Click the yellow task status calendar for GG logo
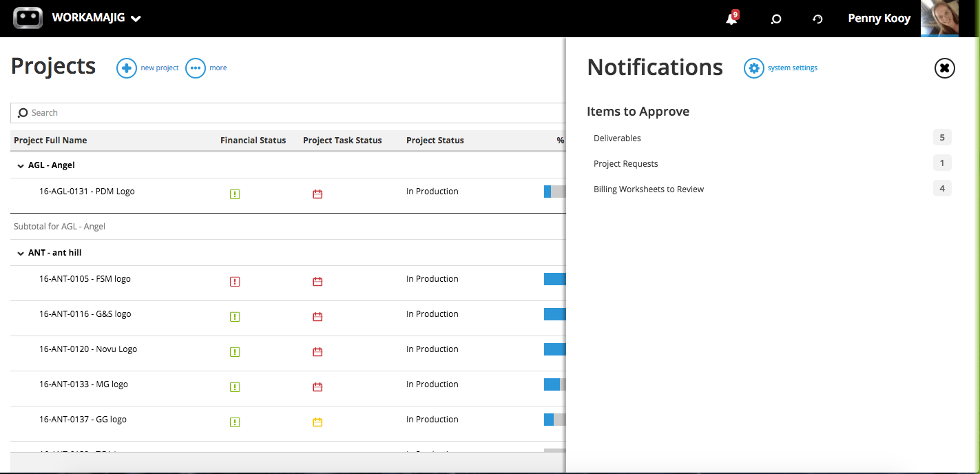 [x=317, y=422]
